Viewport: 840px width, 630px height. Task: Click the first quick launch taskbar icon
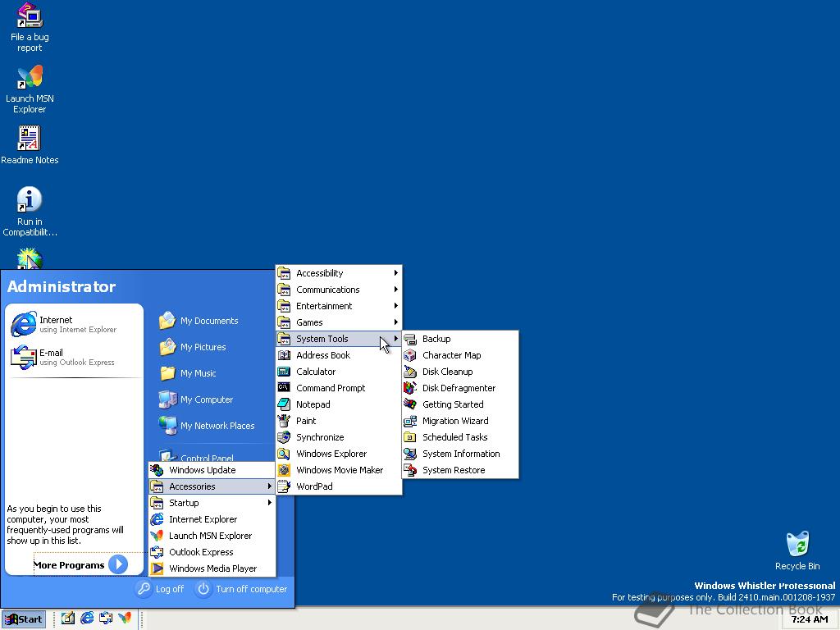point(68,619)
